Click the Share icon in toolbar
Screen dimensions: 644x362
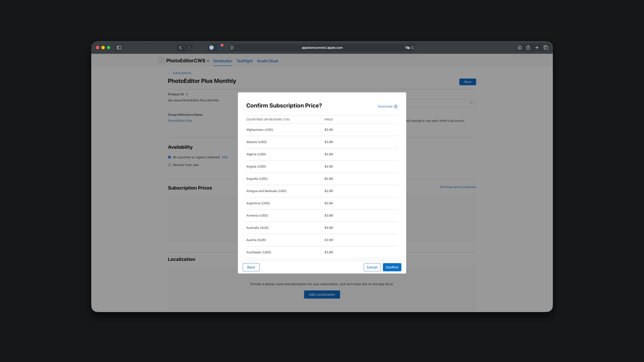(528, 48)
